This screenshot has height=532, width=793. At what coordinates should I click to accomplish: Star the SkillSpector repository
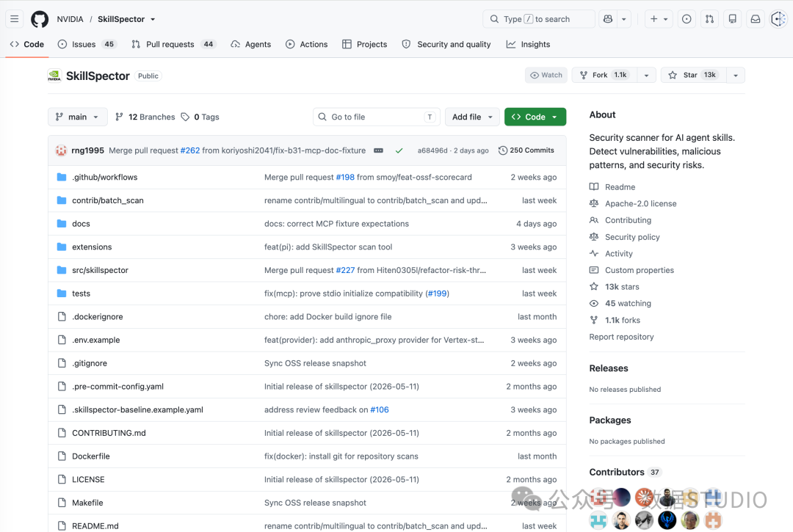click(693, 76)
